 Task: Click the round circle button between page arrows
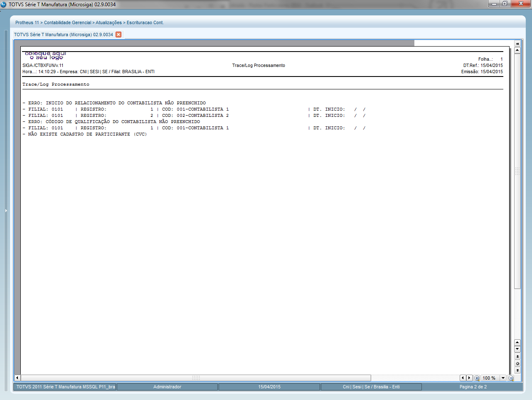(x=517, y=363)
